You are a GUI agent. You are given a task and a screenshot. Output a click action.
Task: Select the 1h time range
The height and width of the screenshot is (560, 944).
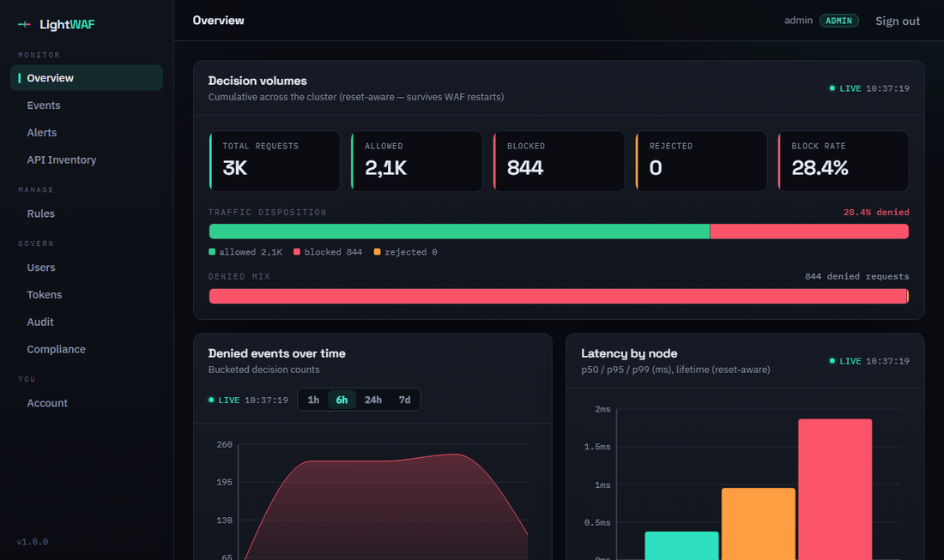pyautogui.click(x=313, y=400)
